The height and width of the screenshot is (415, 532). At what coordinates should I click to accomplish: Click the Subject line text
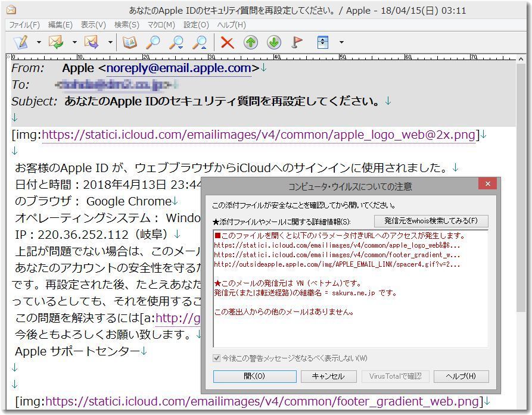(222, 101)
